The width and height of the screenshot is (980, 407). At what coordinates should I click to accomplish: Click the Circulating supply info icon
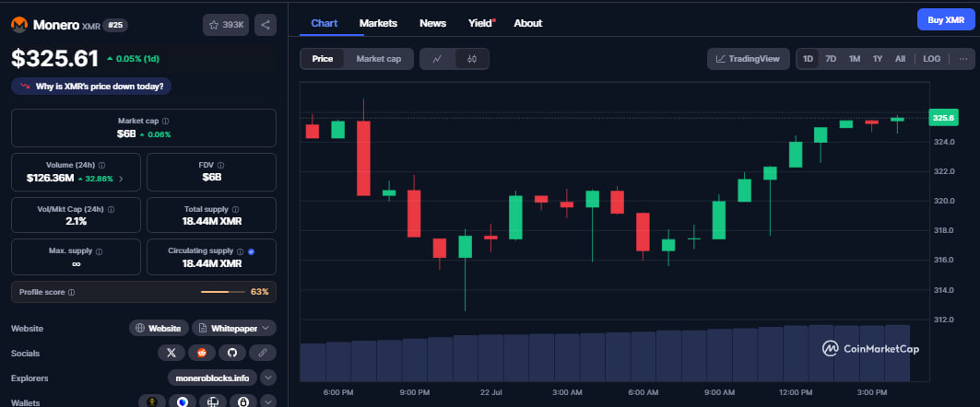click(x=240, y=251)
